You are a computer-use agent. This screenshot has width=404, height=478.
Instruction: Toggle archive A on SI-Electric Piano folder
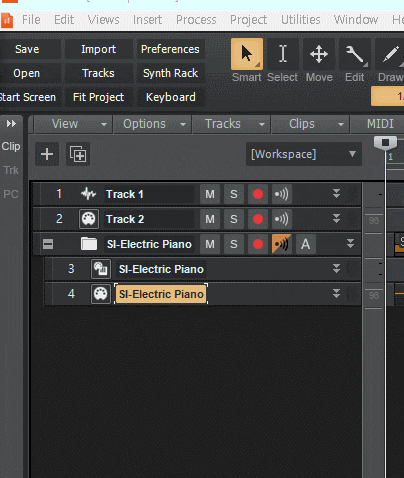pos(306,244)
